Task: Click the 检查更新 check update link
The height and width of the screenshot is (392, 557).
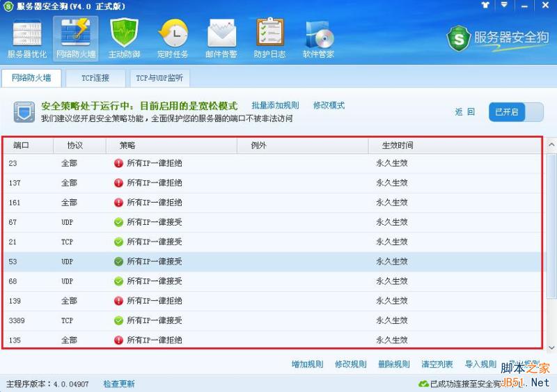Action: pos(119,384)
